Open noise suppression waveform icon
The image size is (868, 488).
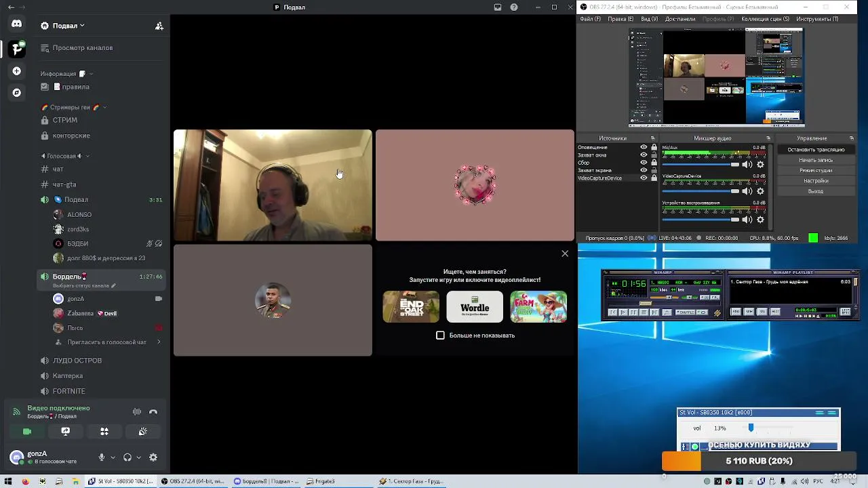(137, 411)
